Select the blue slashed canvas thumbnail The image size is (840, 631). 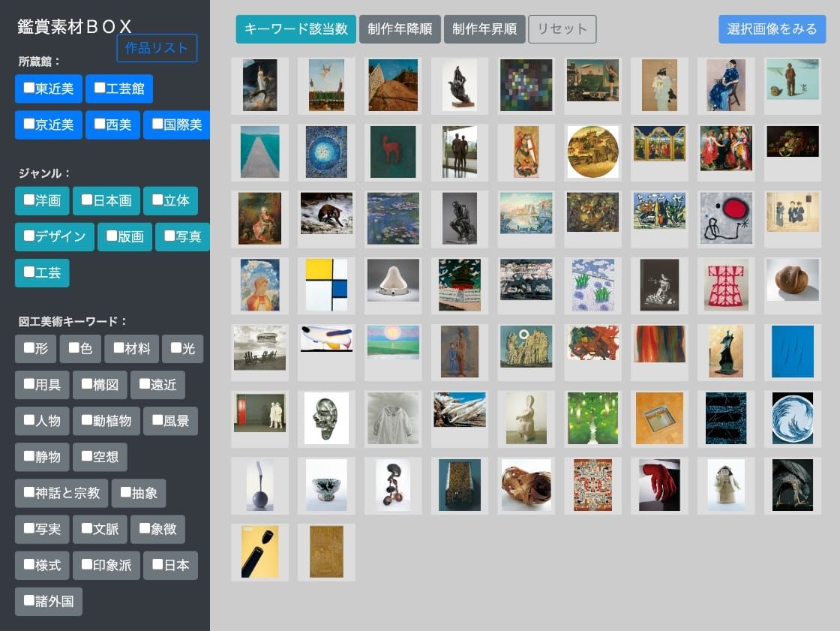coord(793,351)
